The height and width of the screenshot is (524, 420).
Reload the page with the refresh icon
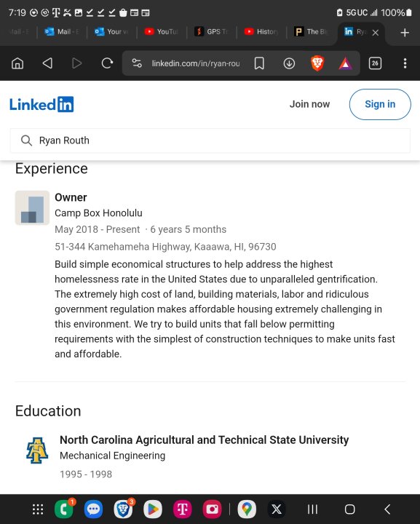click(107, 63)
